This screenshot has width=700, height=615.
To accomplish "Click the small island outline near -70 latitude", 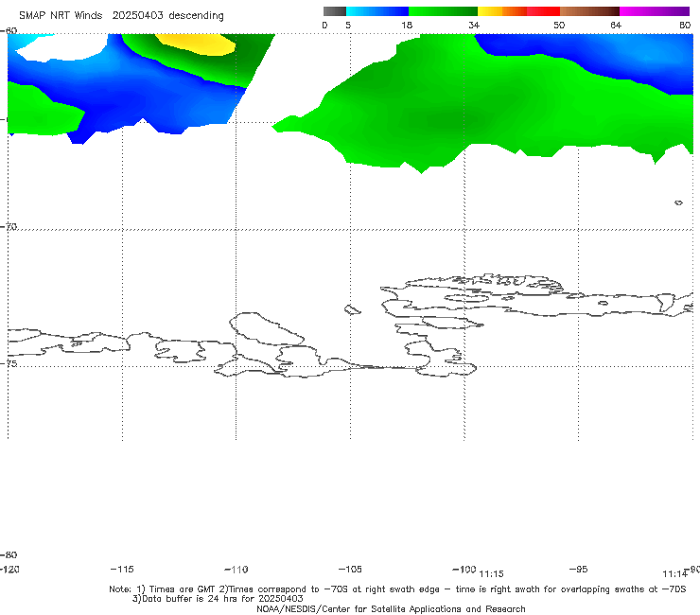I will [x=678, y=202].
